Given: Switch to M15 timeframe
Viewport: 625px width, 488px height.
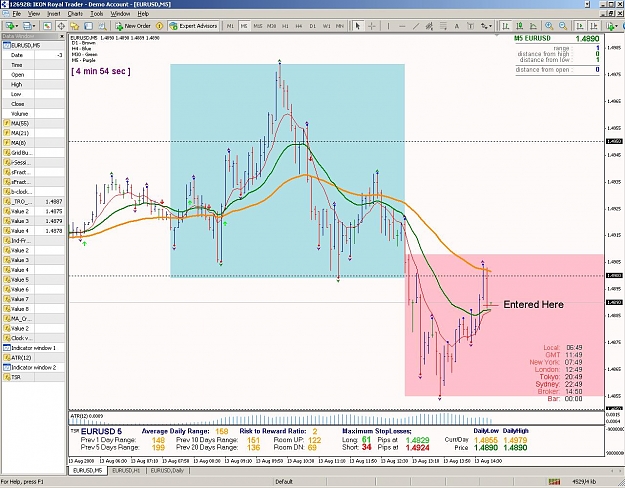Looking at the screenshot, I should tap(258, 26).
